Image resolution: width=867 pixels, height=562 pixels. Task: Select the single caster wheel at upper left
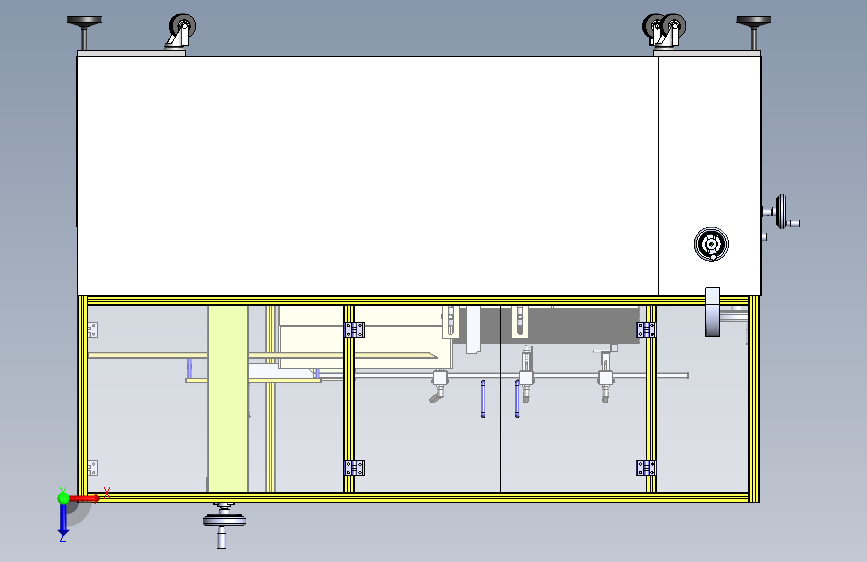click(x=181, y=32)
